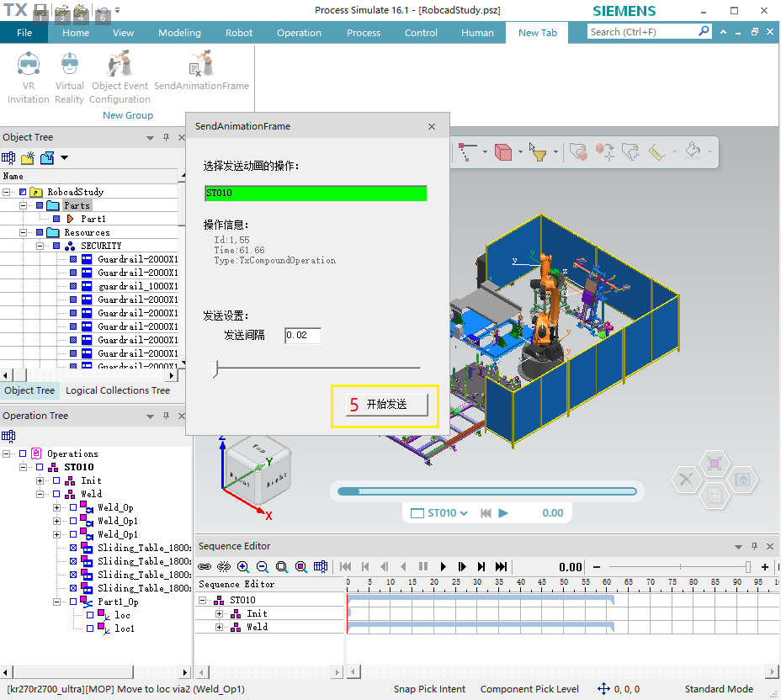Click the Operation Tree columns customize icon
The image size is (781, 700).
coord(8,436)
